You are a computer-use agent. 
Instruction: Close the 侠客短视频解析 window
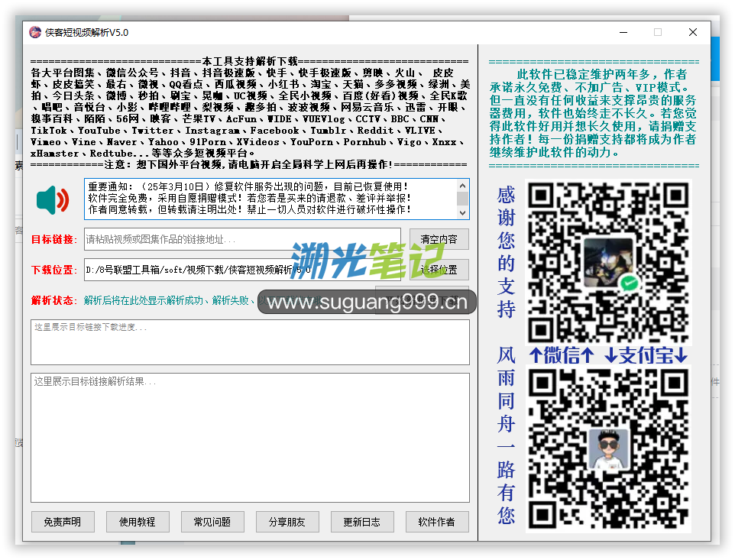pyautogui.click(x=693, y=32)
